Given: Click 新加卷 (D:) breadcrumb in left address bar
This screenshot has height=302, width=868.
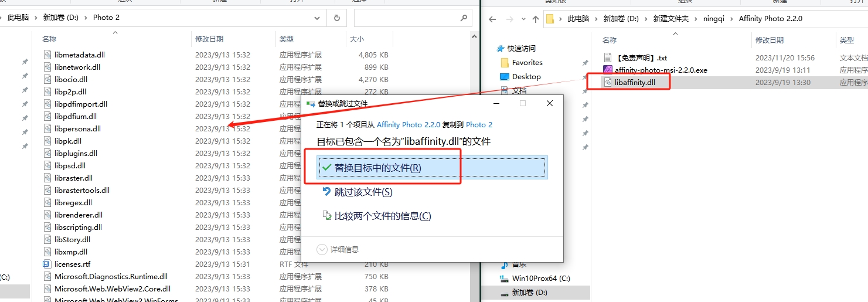Looking at the screenshot, I should tap(61, 18).
